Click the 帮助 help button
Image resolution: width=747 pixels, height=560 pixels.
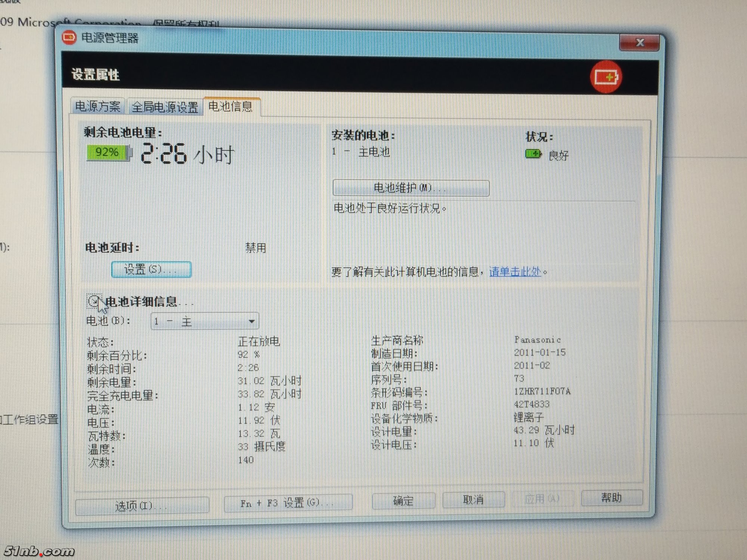click(611, 498)
